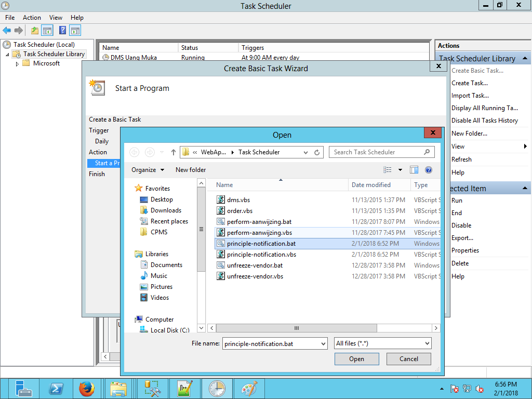Open Paint from the taskbar
This screenshot has width=532, height=399.
tap(249, 388)
